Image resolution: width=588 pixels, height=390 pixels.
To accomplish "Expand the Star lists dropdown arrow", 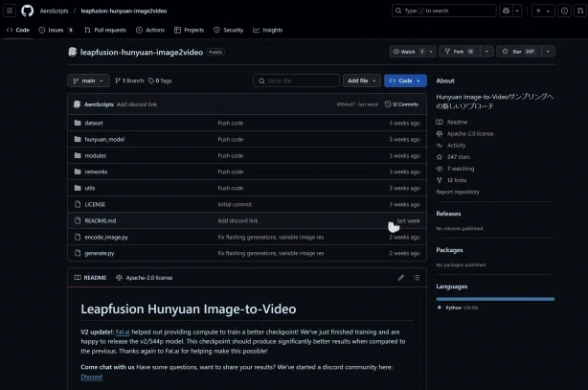I will (x=548, y=52).
